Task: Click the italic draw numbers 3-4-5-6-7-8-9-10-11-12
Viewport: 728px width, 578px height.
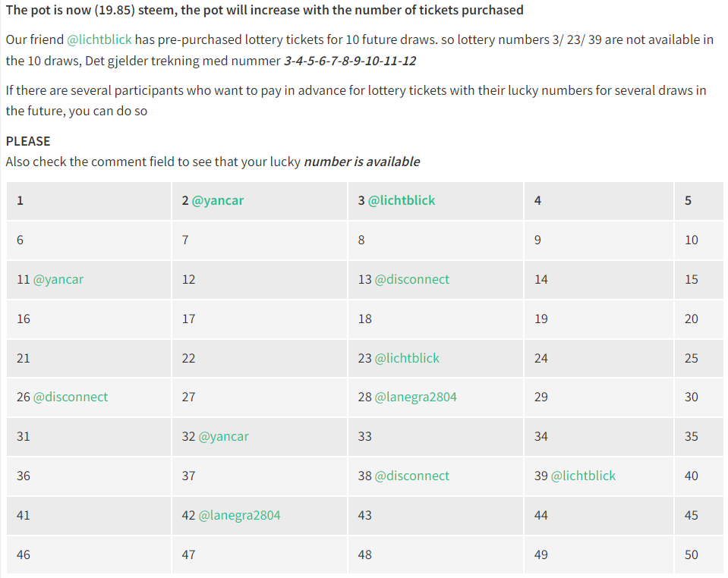Action: click(x=350, y=61)
